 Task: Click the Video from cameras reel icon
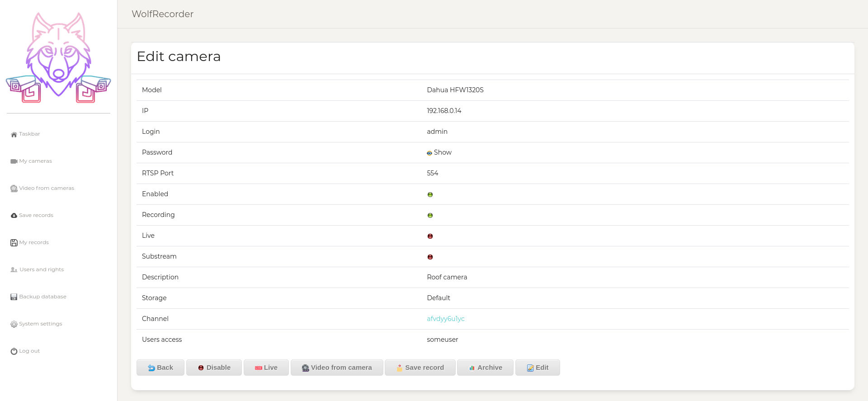pyautogui.click(x=14, y=189)
